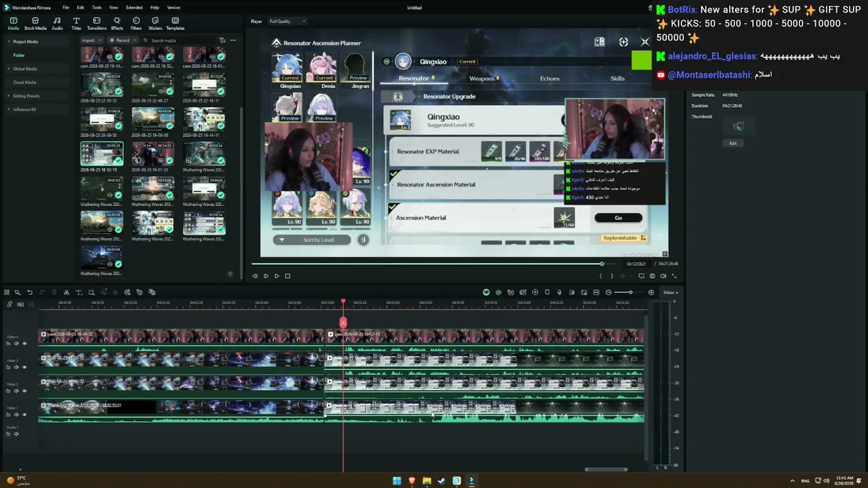The width and height of the screenshot is (868, 488).
Task: Click the media filter/sort icon
Action: 222,40
